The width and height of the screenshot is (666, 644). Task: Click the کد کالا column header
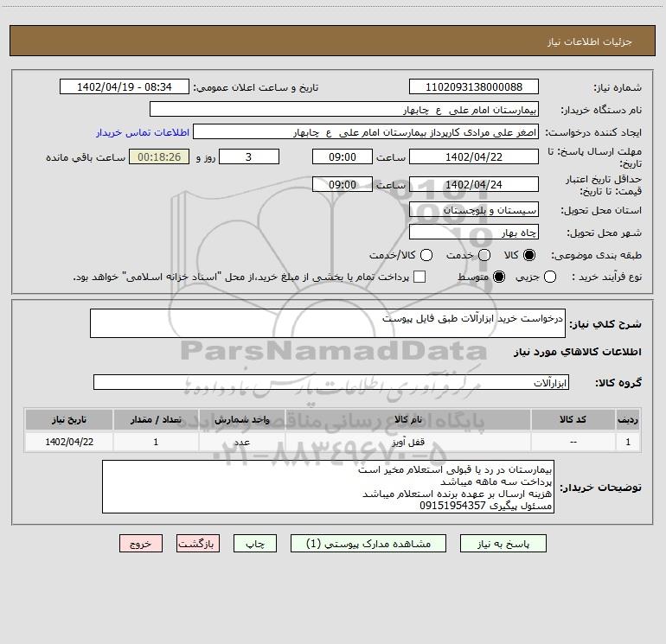pyautogui.click(x=573, y=419)
